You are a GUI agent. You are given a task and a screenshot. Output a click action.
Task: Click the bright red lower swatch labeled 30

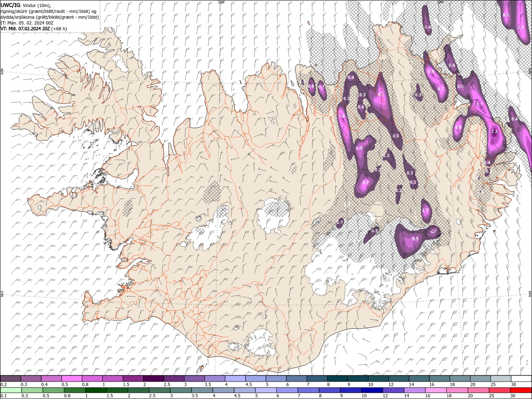tap(520, 390)
